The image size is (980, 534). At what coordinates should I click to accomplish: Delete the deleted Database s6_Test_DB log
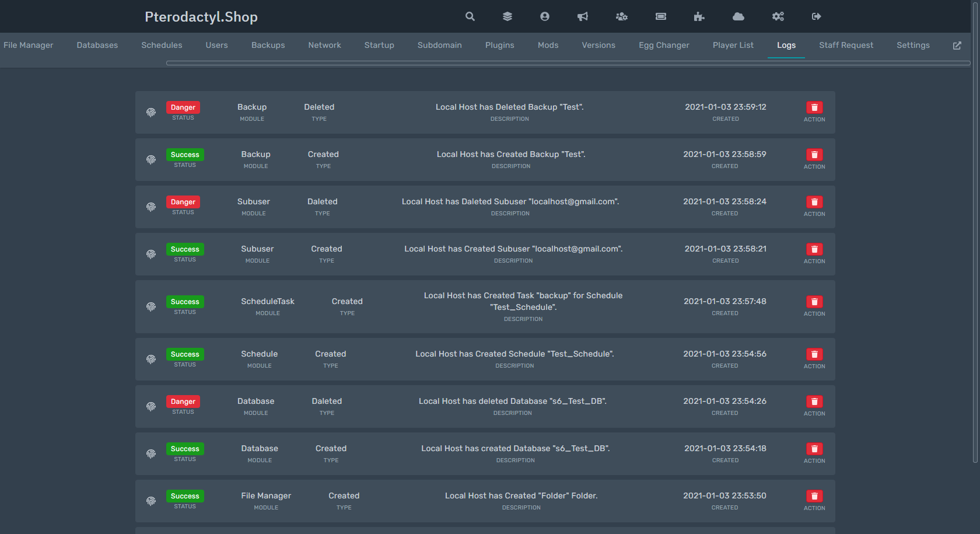814,402
